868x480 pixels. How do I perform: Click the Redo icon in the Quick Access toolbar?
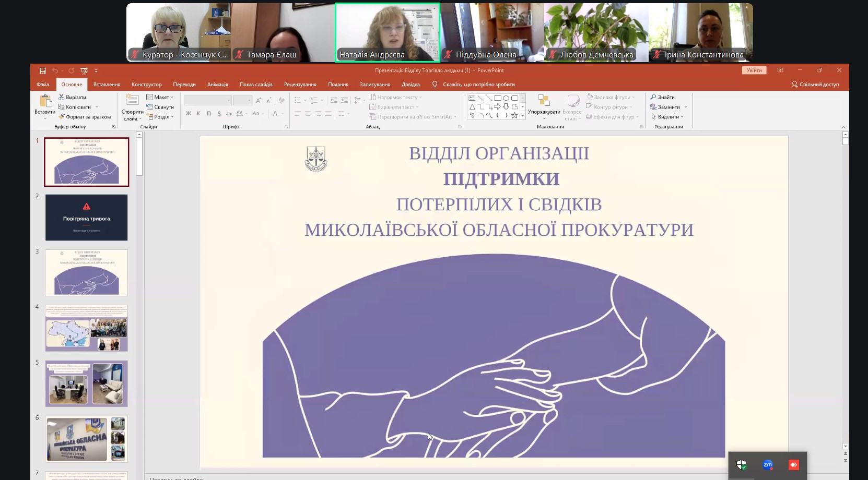point(71,70)
